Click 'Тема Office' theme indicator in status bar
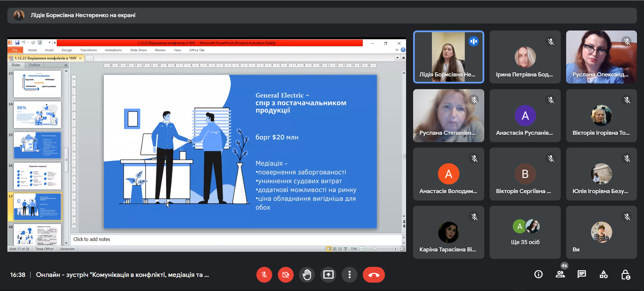 [x=45, y=249]
